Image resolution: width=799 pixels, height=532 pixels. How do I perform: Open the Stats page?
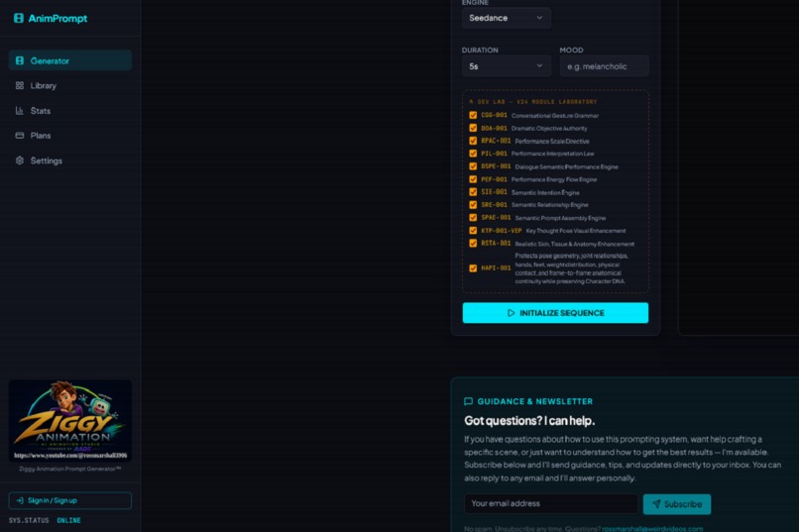click(70, 111)
